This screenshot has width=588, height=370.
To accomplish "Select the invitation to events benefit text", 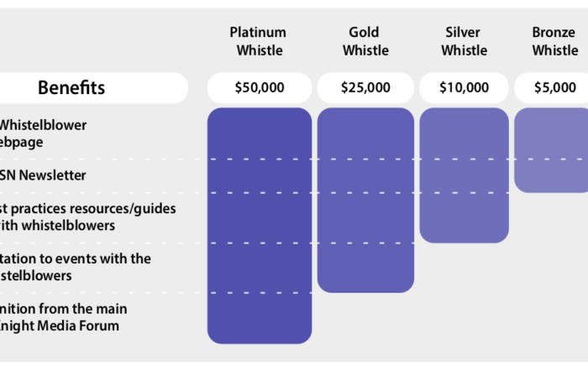I will tap(76, 266).
